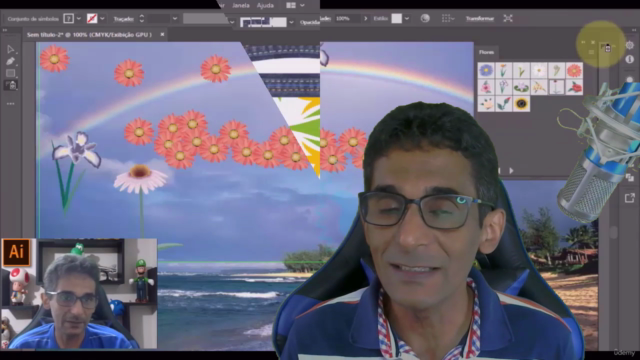Open the Ajuda menu
The width and height of the screenshot is (640, 360).
(265, 6)
